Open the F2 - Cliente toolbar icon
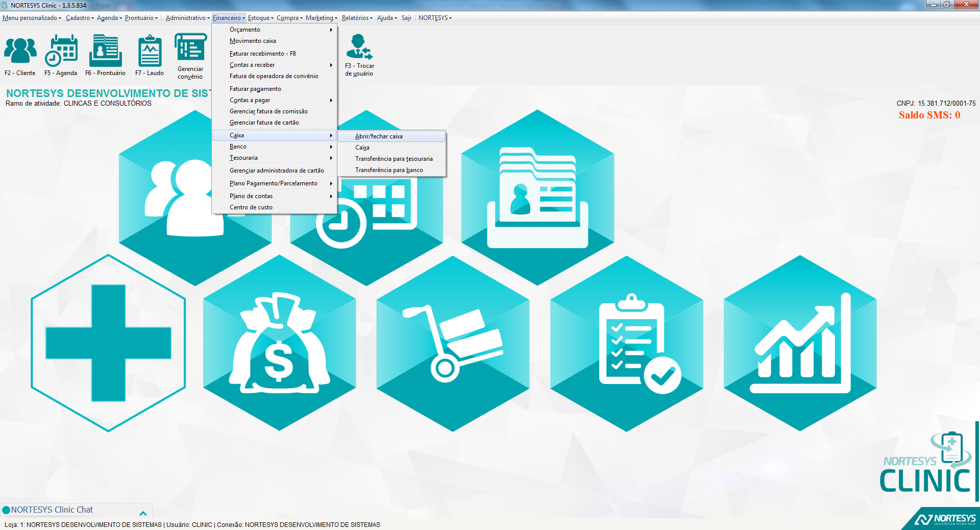980x530 pixels. point(20,55)
